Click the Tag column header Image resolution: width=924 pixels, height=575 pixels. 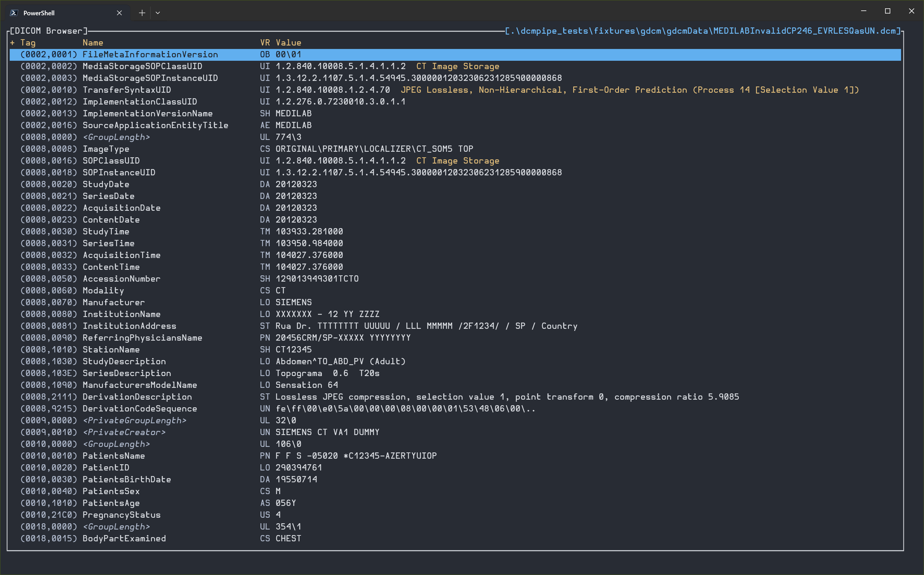[28, 43]
